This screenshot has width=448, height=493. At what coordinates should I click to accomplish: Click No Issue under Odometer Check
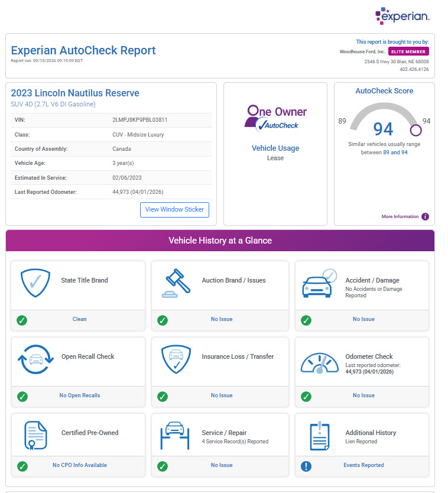(x=363, y=395)
